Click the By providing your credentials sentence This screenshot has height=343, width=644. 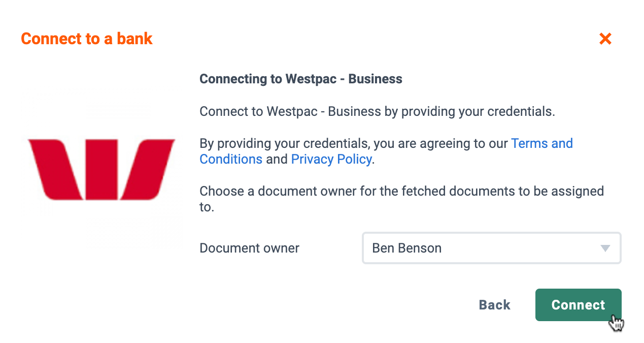(x=386, y=151)
